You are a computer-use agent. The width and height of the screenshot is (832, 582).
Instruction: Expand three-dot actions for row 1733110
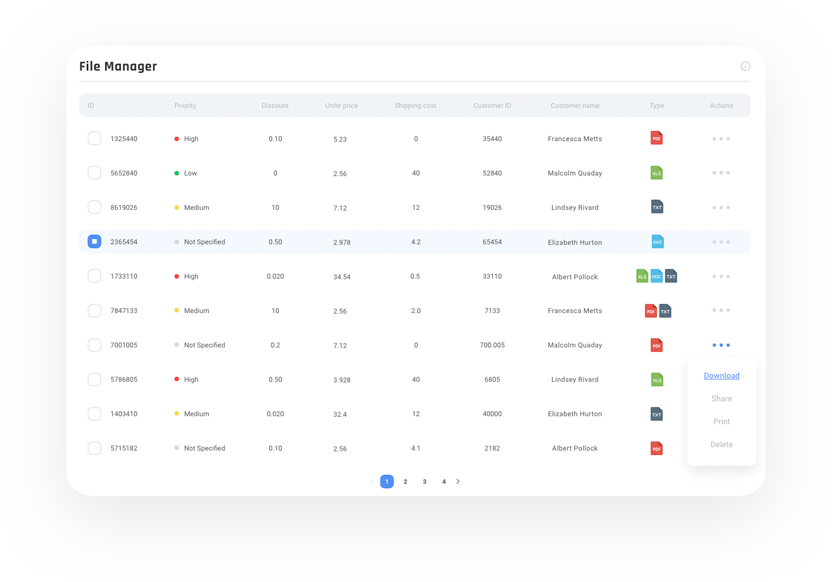coord(721,276)
